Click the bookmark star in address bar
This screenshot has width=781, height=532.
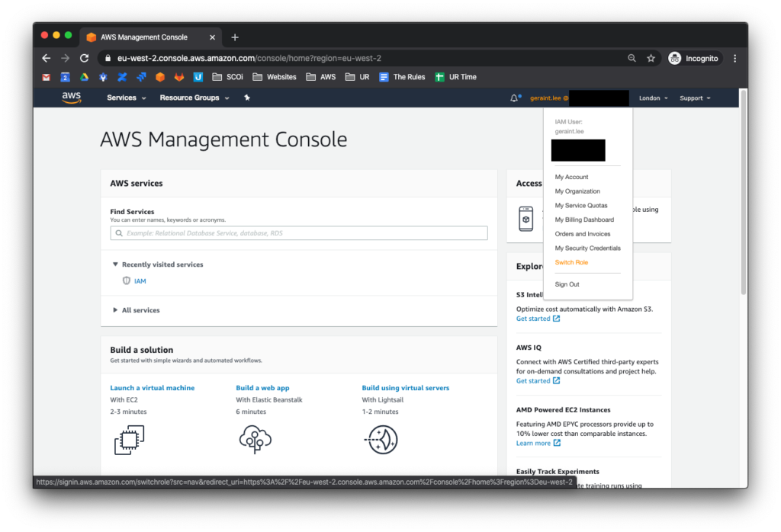coord(651,58)
